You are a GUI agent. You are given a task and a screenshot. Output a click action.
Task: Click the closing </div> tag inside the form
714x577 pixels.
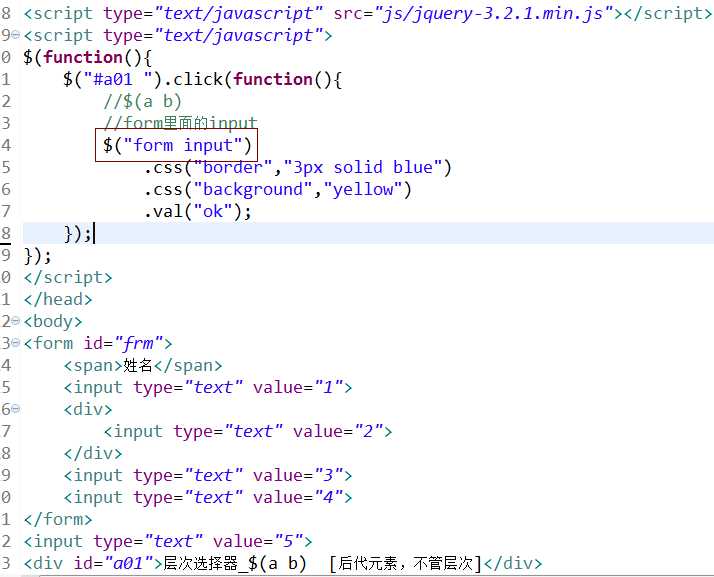pyautogui.click(x=93, y=453)
